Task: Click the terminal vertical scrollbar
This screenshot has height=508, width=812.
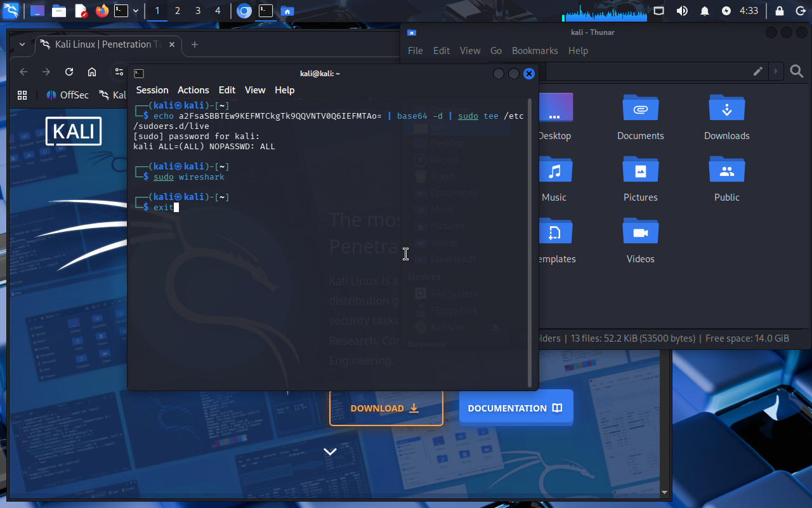Action: tap(530, 241)
